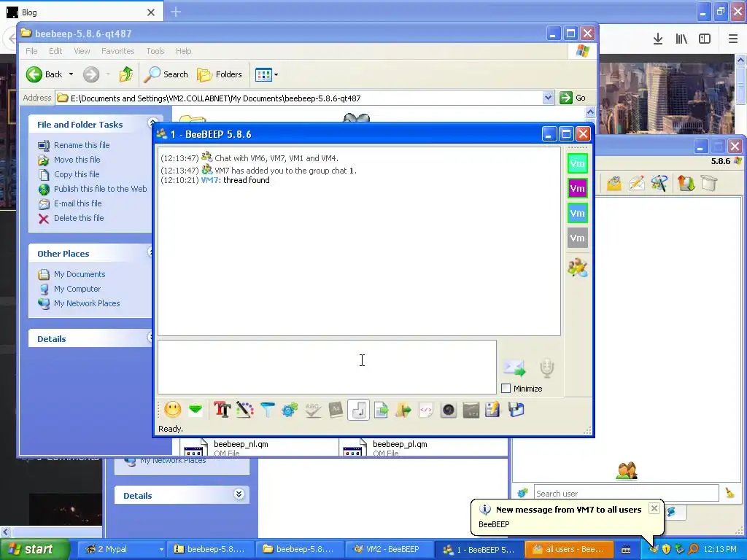Click the microphone voice message icon

click(547, 368)
